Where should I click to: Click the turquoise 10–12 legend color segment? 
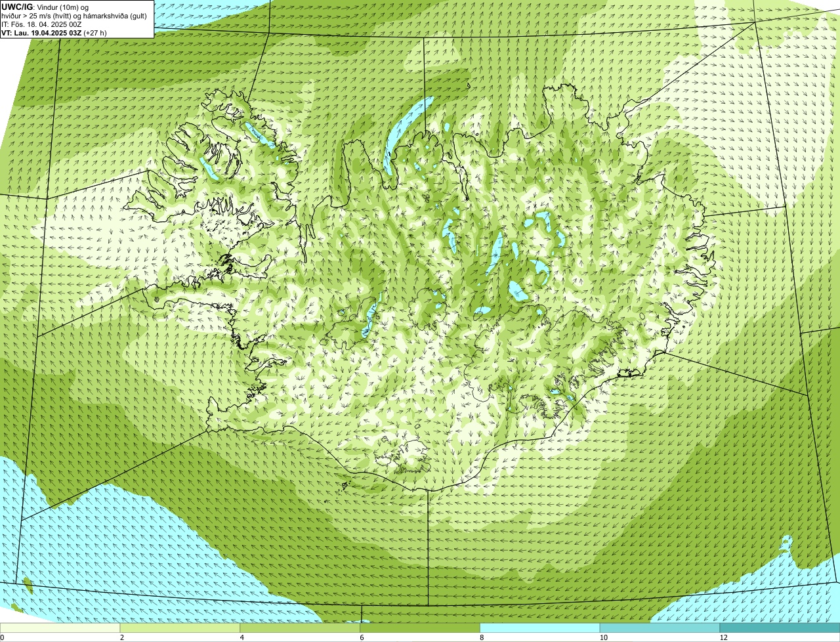point(660,628)
